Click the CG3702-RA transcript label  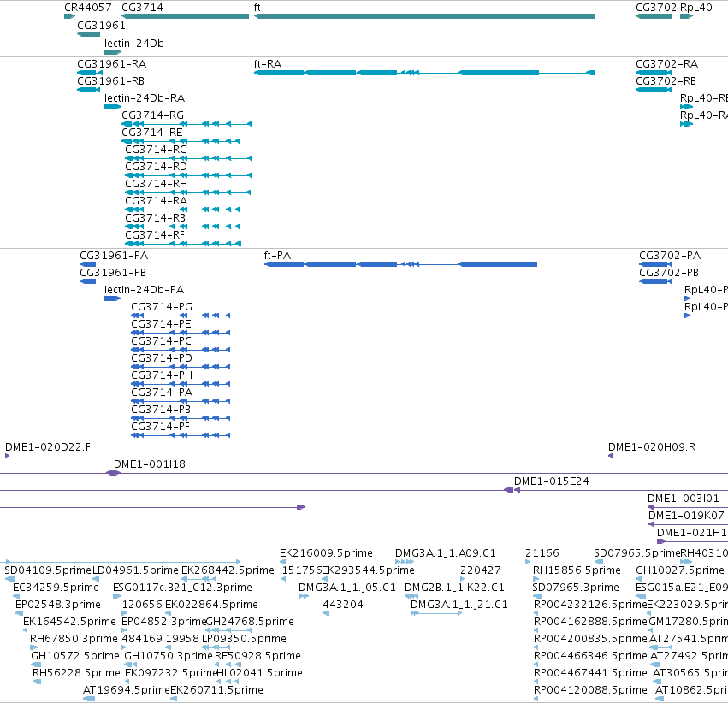[x=666, y=63]
